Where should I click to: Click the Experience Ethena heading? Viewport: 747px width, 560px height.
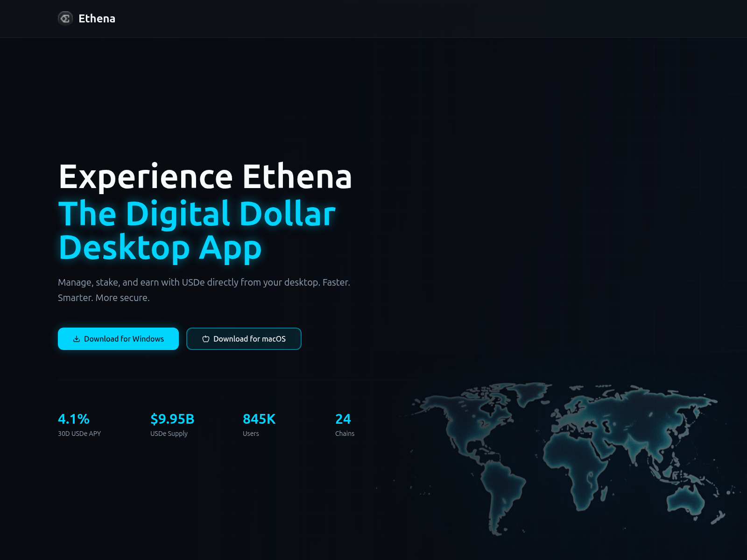click(205, 177)
